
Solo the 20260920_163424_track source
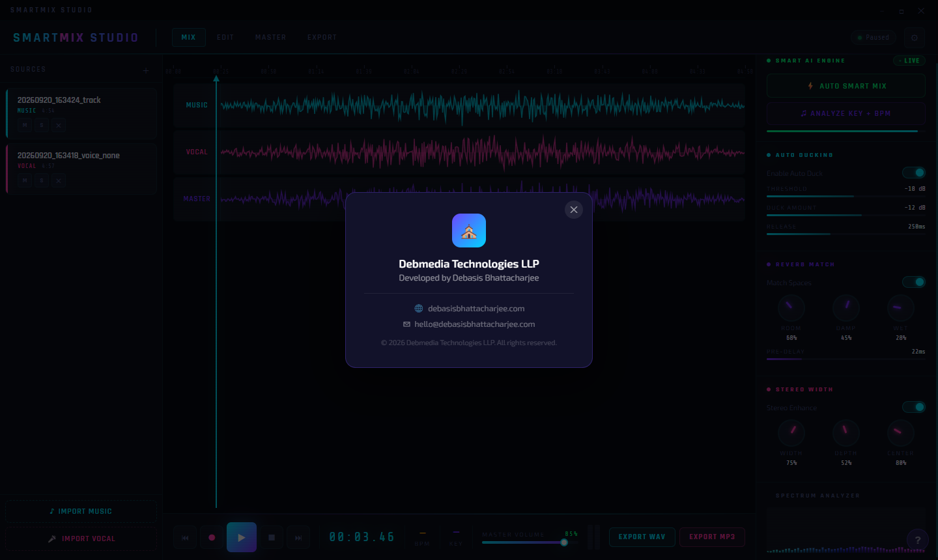42,125
